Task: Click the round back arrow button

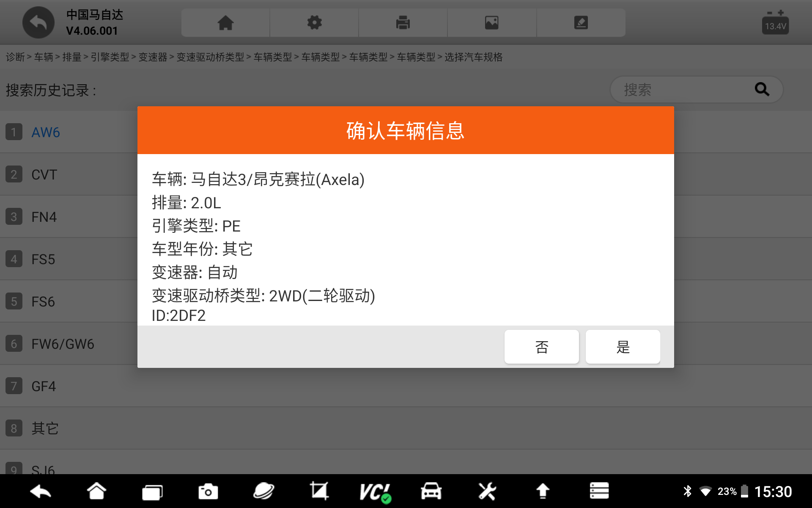Action: (38, 23)
